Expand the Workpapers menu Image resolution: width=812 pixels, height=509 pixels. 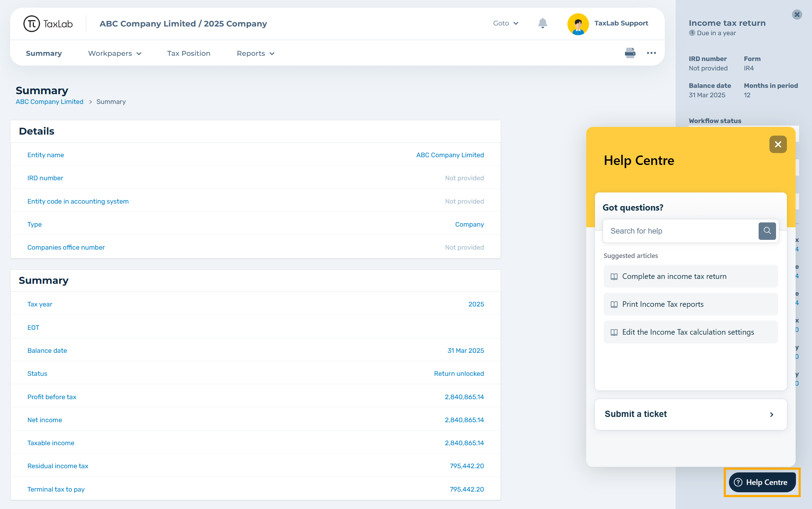point(114,53)
